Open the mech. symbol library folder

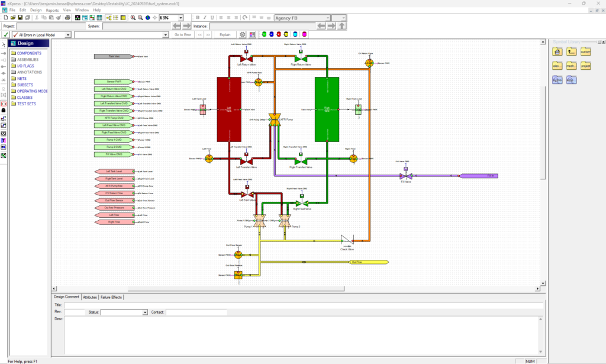pos(571,65)
